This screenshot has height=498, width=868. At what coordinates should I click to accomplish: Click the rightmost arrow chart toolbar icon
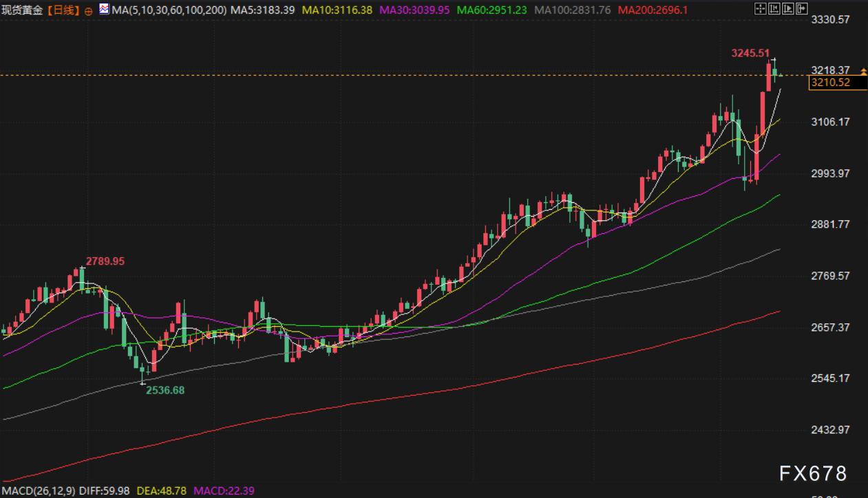tap(803, 9)
